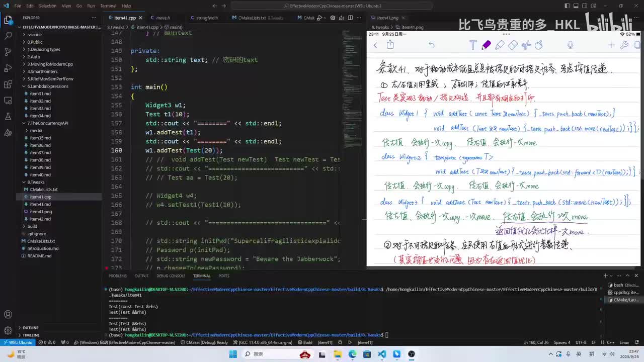The image size is (644, 362).
Task: Close the item41.cpp editor tab
Action: (x=141, y=18)
